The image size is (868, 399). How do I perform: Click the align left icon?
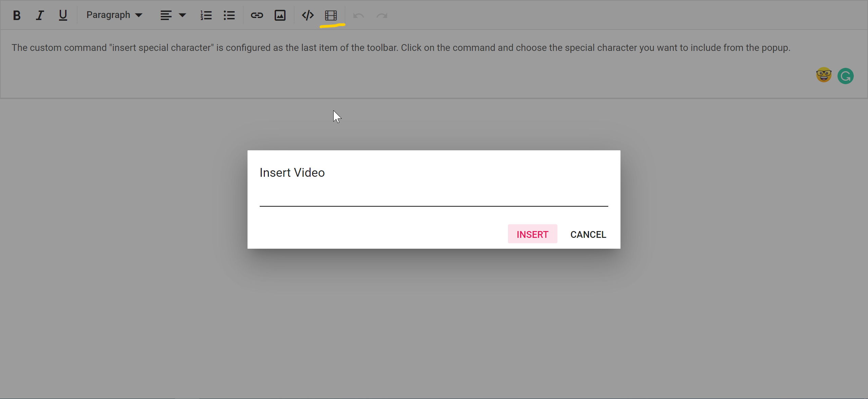coord(166,15)
